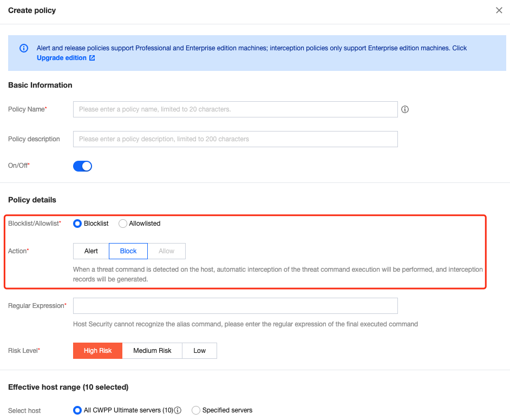Set risk level to Medium Risk
The image size is (510, 420).
pyautogui.click(x=152, y=351)
